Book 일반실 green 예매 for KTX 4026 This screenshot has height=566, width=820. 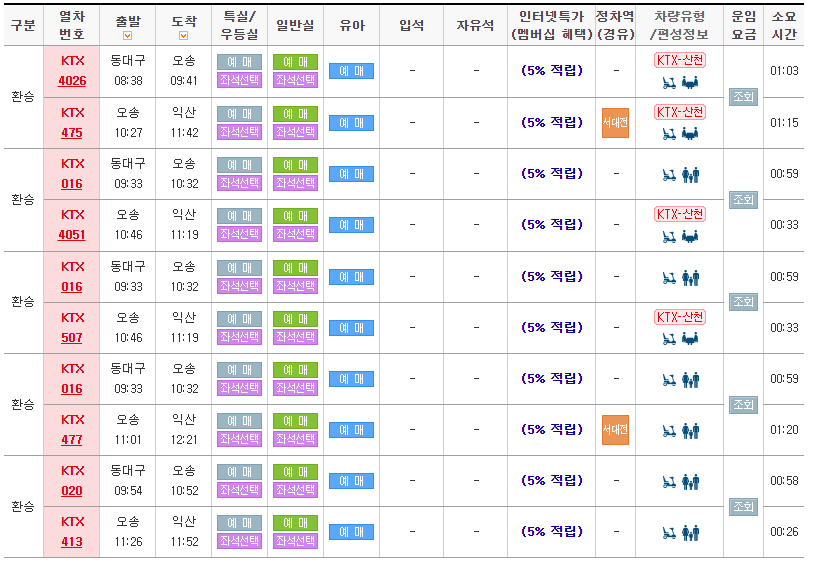click(x=295, y=62)
